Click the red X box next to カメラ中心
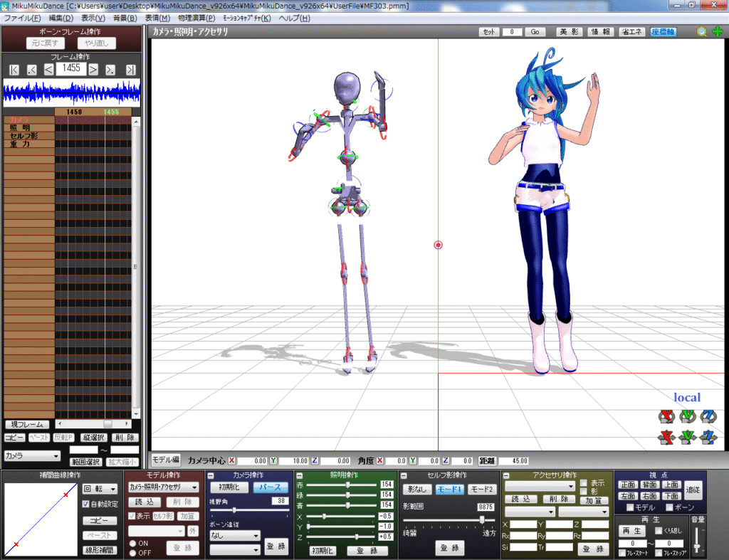729x560 pixels. click(x=231, y=460)
